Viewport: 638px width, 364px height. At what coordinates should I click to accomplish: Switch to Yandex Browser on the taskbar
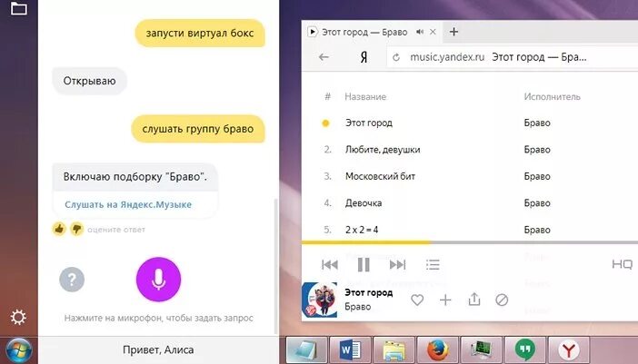tap(569, 349)
